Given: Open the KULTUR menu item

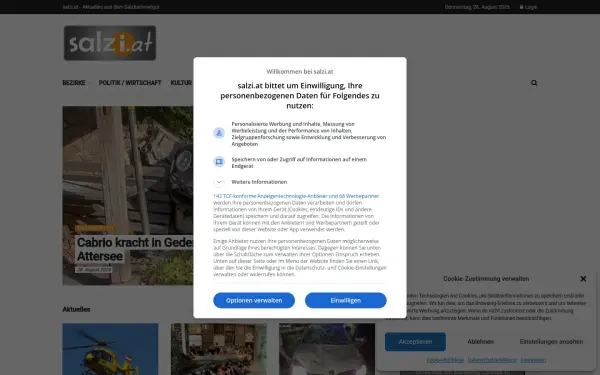Looking at the screenshot, I should pyautogui.click(x=181, y=83).
